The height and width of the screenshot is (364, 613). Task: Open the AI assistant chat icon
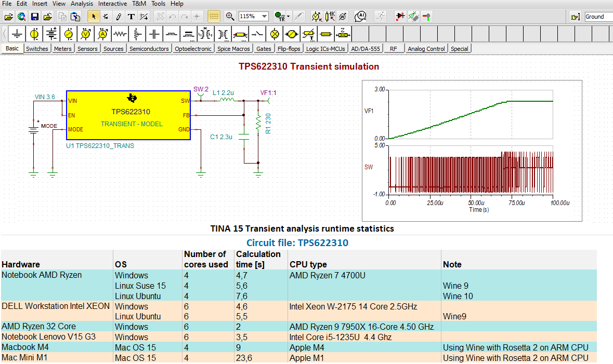tap(360, 17)
